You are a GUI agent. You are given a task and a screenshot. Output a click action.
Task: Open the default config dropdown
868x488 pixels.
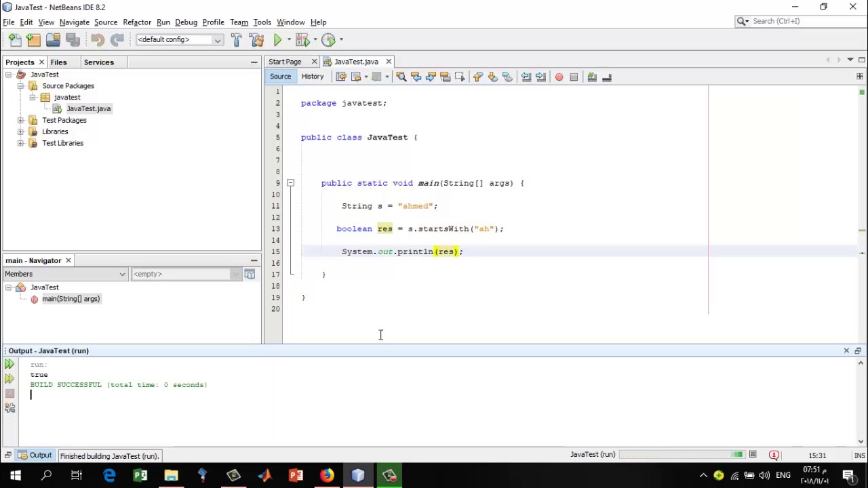tap(179, 40)
